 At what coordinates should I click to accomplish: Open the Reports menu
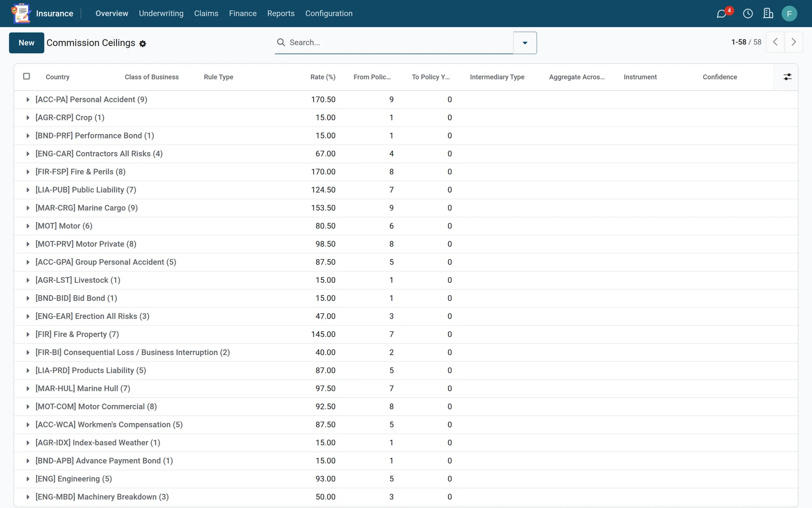281,14
